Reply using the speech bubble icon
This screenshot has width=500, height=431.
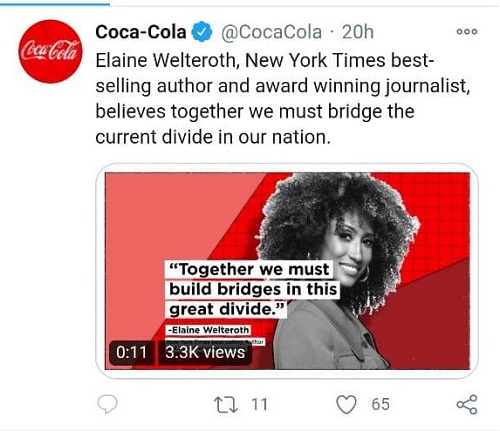click(107, 404)
